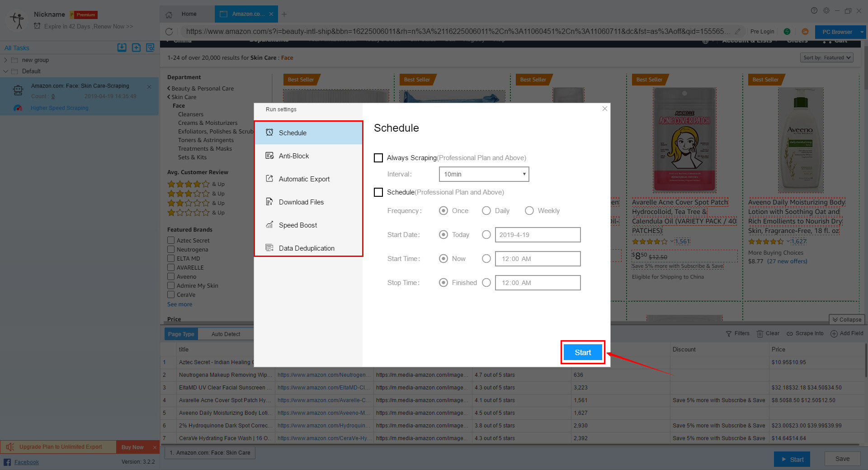
Task: Click the import task icon in All Tasks
Action: (x=122, y=47)
